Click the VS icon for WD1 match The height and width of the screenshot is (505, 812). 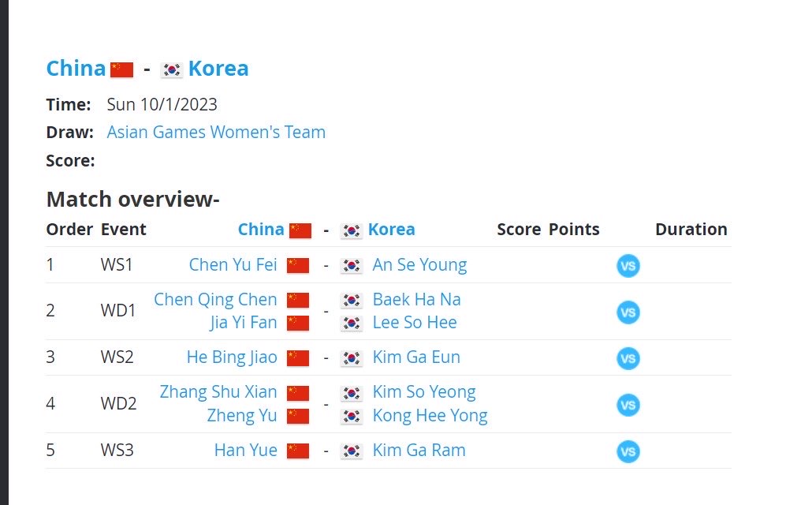pyautogui.click(x=628, y=312)
